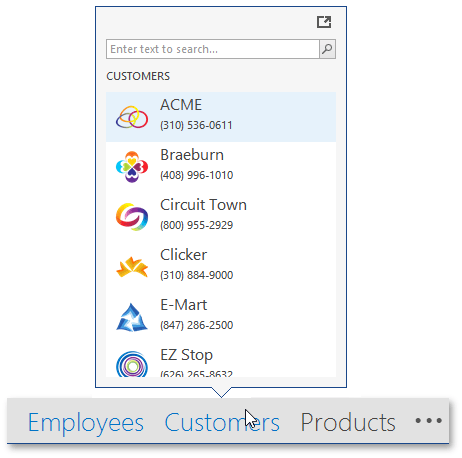
Task: Click the pop-out window icon
Action: (324, 22)
